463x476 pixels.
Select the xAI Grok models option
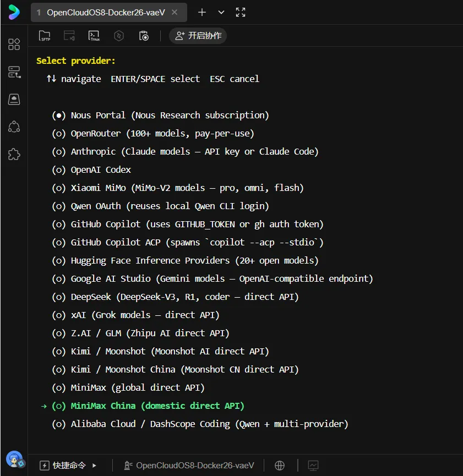[x=135, y=315]
